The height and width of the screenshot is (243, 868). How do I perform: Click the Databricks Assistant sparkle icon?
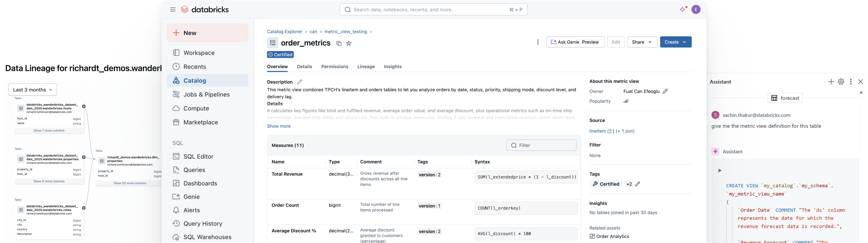[683, 10]
